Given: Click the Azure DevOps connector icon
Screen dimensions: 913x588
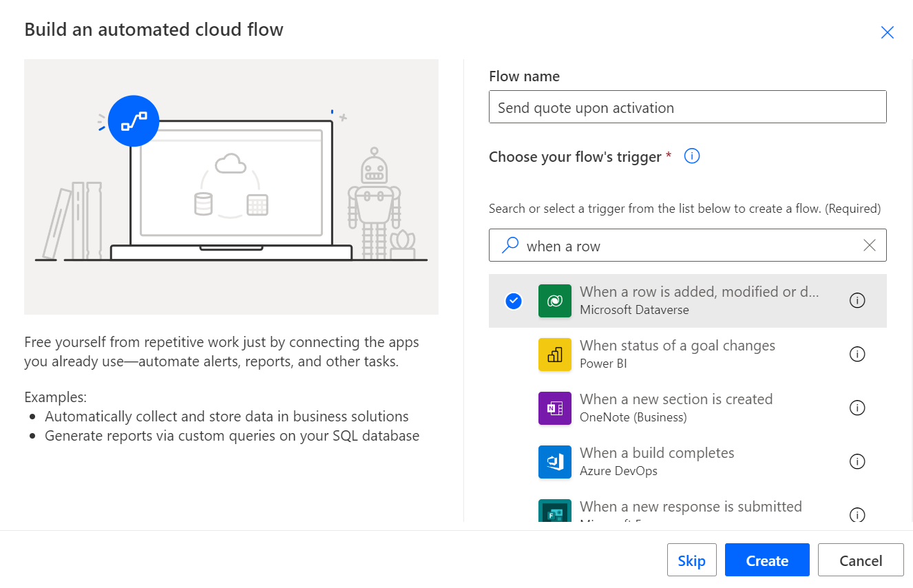Looking at the screenshot, I should [x=555, y=462].
